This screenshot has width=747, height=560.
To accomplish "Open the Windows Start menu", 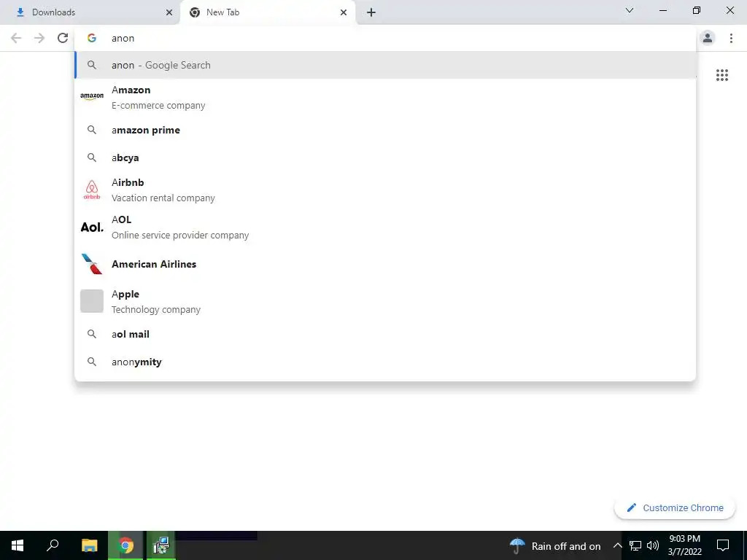I will [18, 545].
